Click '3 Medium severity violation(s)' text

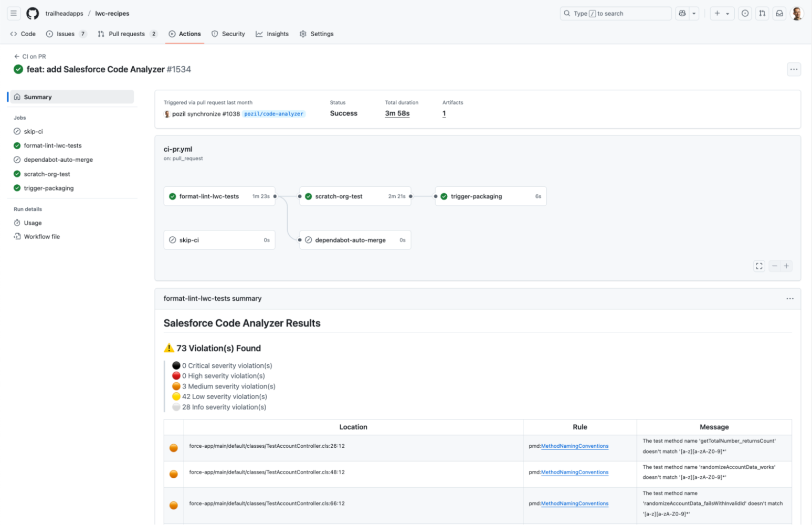[x=228, y=386]
